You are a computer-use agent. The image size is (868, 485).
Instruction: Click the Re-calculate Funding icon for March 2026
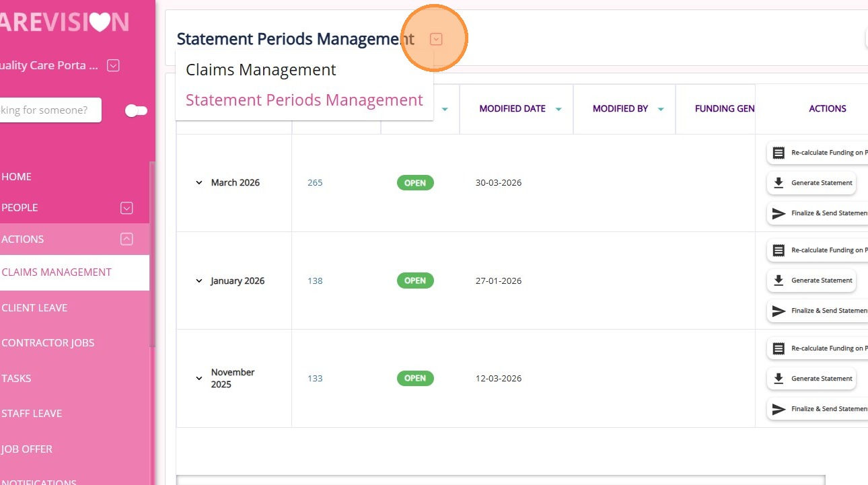tap(779, 153)
